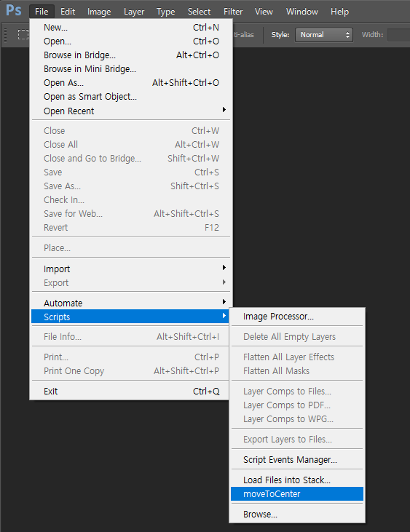Image resolution: width=410 pixels, height=532 pixels.
Task: Choose Load Files into Stack...
Action: coord(297,480)
